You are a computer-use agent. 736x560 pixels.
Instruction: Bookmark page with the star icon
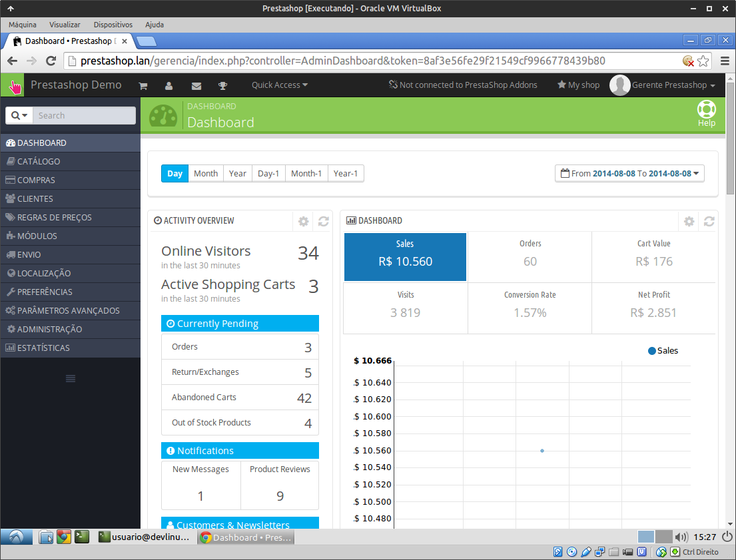pyautogui.click(x=703, y=61)
